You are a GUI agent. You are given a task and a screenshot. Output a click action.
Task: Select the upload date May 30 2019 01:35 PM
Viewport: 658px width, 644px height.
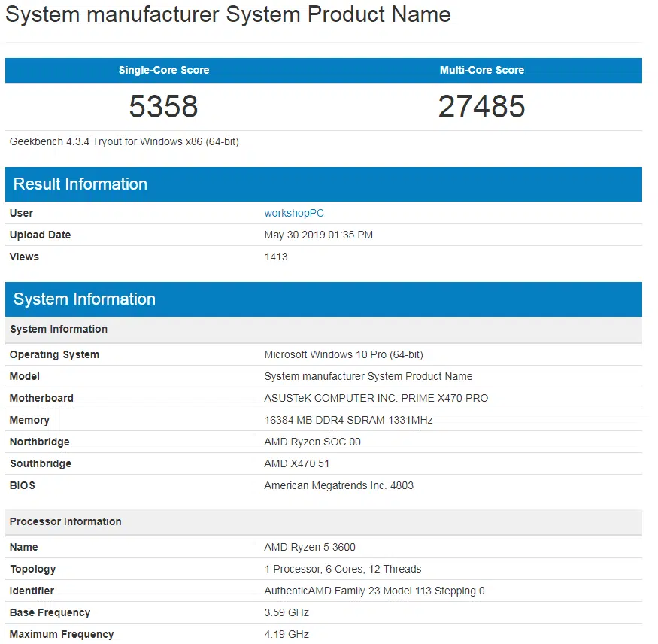[x=319, y=235]
